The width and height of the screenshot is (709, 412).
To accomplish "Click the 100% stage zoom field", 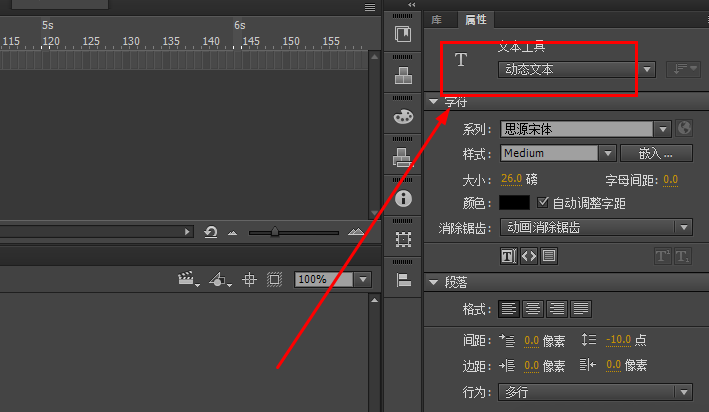I will tap(324, 279).
